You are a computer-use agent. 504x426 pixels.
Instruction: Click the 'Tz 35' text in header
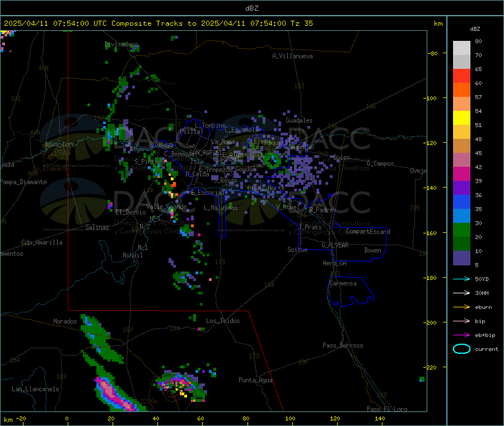coord(301,24)
